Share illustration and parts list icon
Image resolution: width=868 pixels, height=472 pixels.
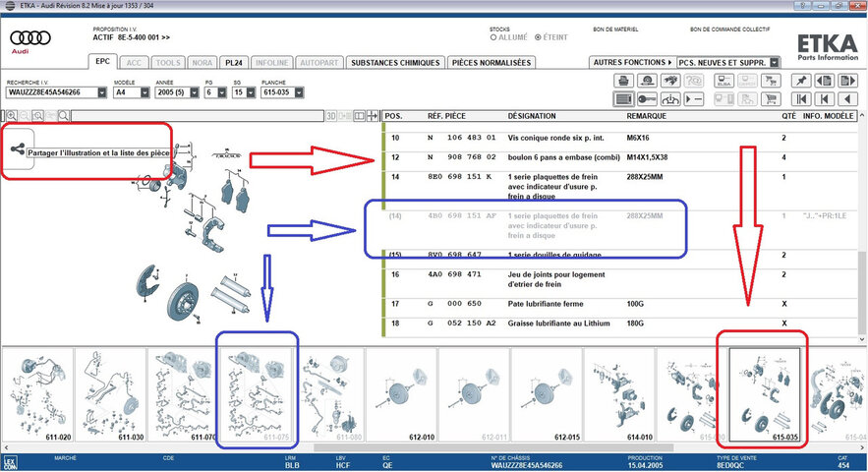[x=17, y=148]
